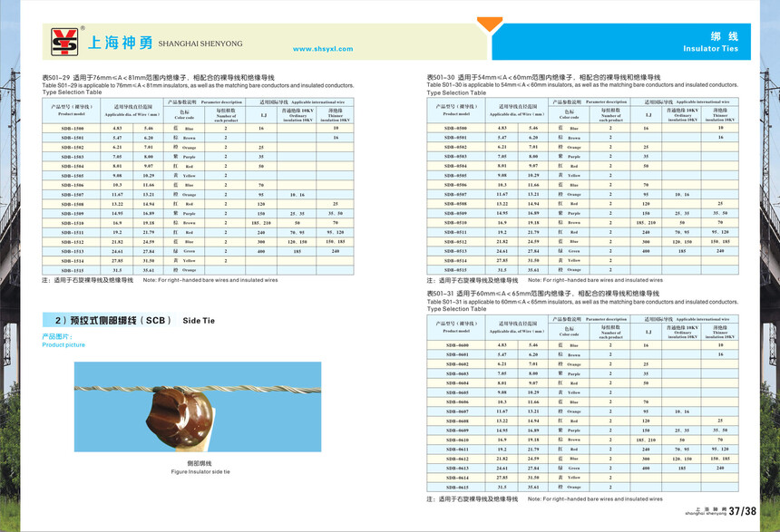Select the 'Insulator Ties' header title
The width and height of the screenshot is (780, 532).
[x=710, y=48]
